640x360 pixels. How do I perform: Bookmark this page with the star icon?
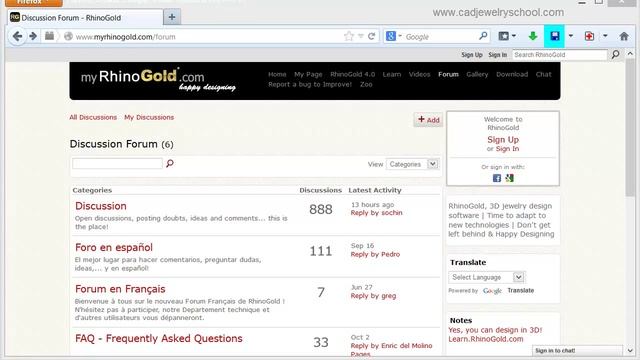coord(349,36)
